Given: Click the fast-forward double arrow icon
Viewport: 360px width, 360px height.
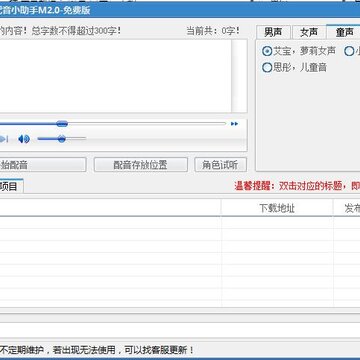Looking at the screenshot, I should coord(234,124).
